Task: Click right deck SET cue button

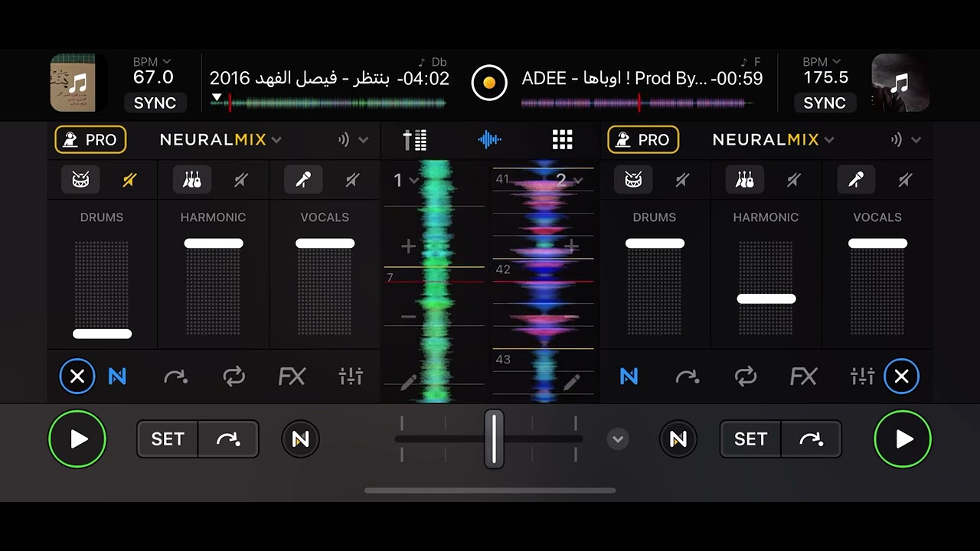Action: [750, 439]
